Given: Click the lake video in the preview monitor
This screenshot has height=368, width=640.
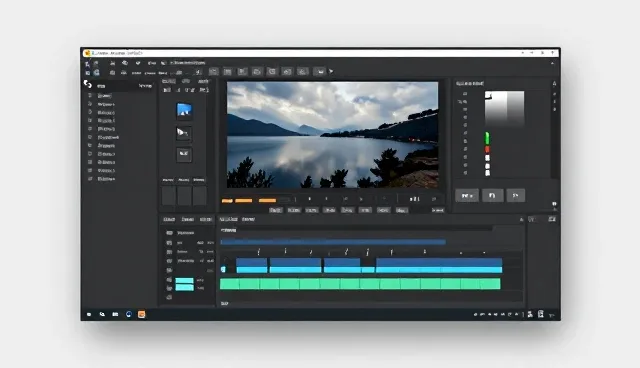Looking at the screenshot, I should coord(333,135).
